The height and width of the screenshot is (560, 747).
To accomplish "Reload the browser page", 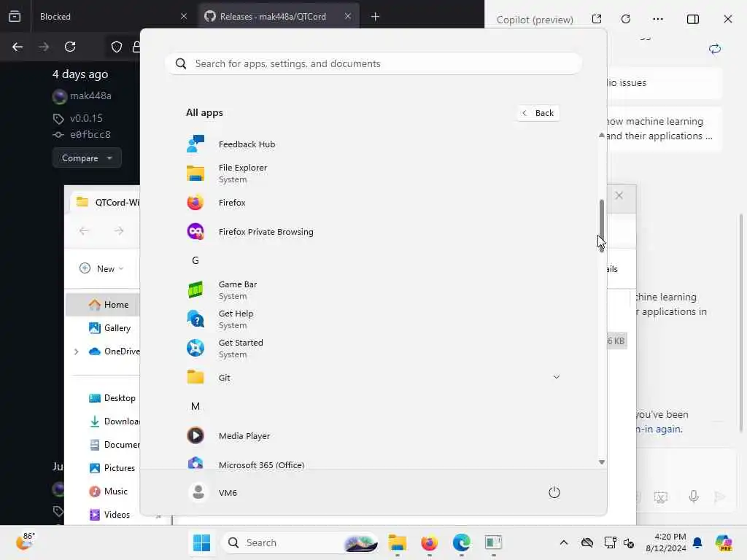I will pos(70,47).
